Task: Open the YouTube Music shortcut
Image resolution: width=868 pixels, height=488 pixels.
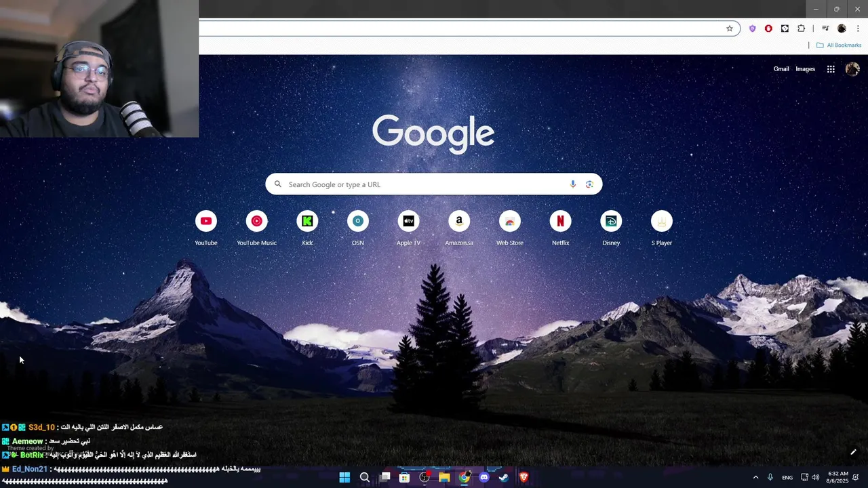Action: pyautogui.click(x=256, y=228)
